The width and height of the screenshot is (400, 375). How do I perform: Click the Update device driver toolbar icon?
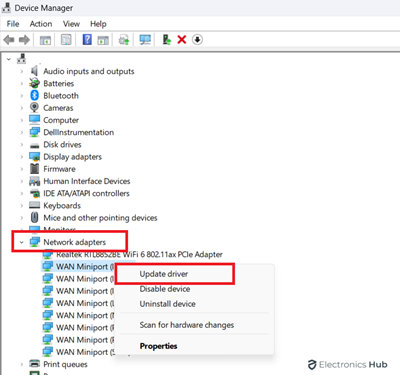124,40
